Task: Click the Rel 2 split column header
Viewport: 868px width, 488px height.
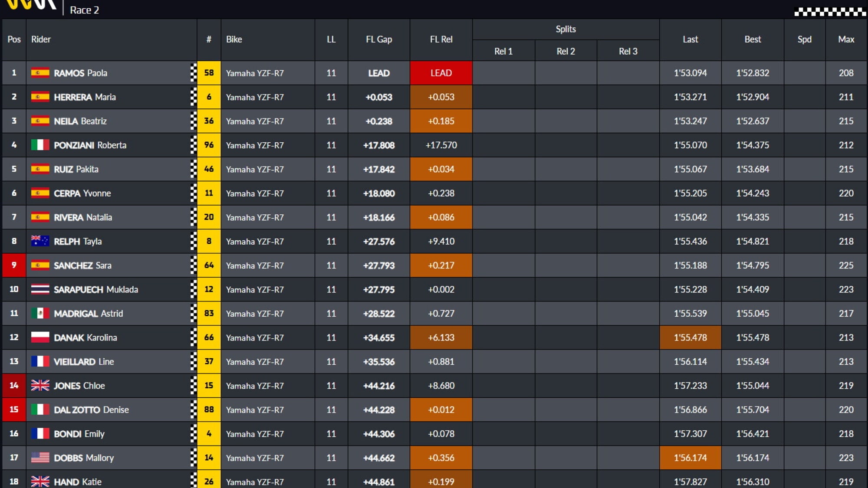Action: pyautogui.click(x=566, y=51)
